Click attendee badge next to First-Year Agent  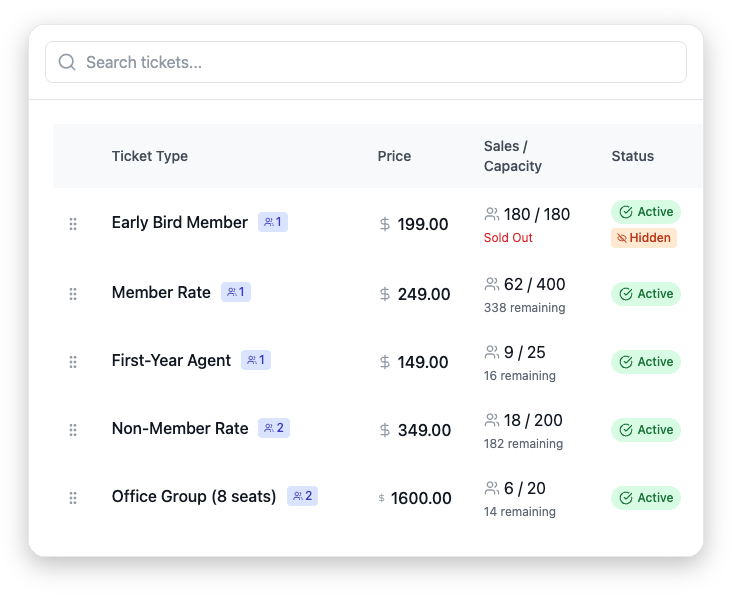(256, 360)
